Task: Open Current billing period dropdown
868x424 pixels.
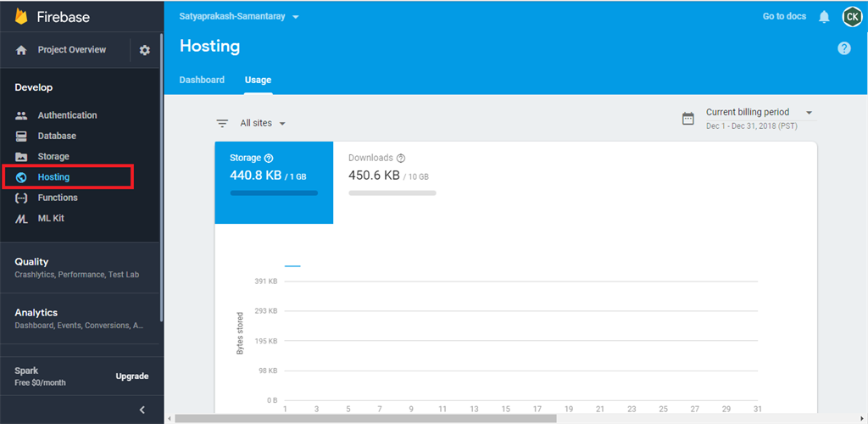Action: click(x=759, y=113)
